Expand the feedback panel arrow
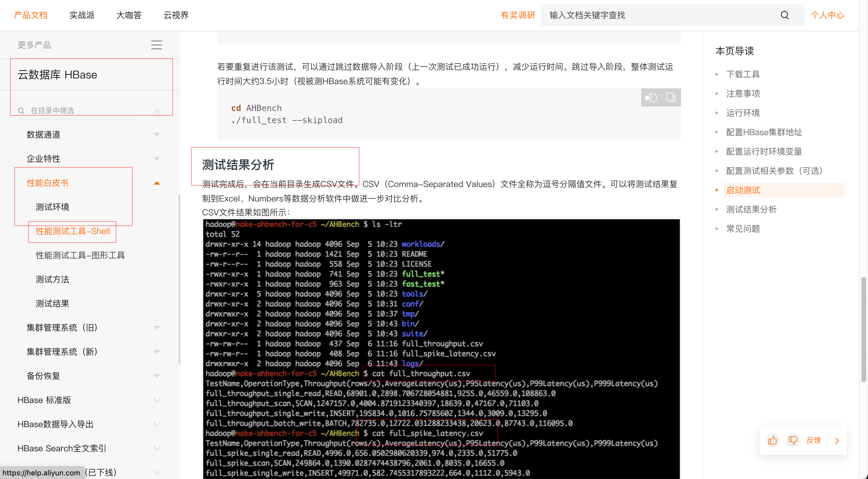The width and height of the screenshot is (868, 479). 837,441
